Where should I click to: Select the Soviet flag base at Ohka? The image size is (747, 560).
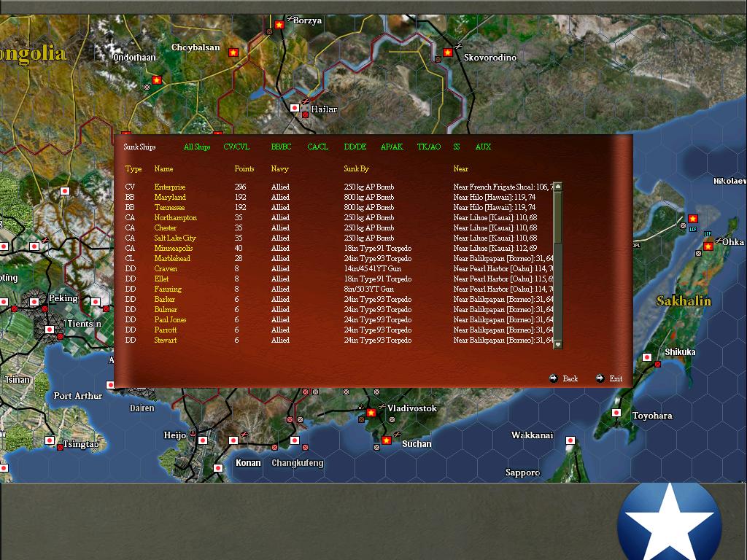(x=708, y=246)
